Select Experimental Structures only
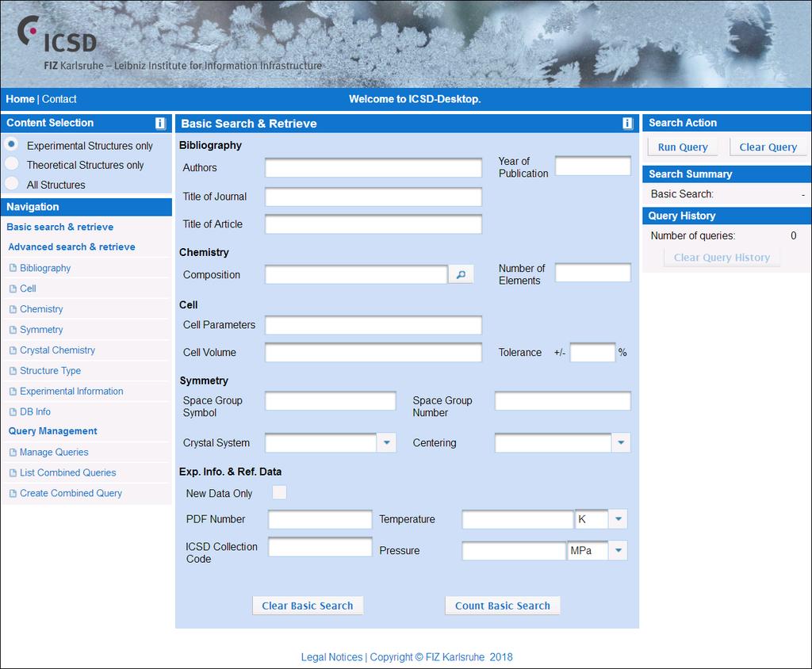This screenshot has height=669, width=812. coord(11,143)
